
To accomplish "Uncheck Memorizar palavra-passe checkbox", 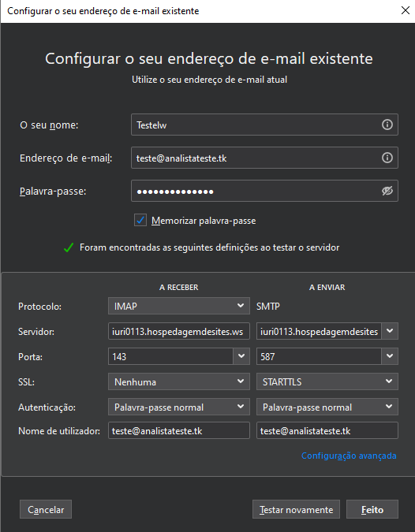I will pyautogui.click(x=140, y=220).
